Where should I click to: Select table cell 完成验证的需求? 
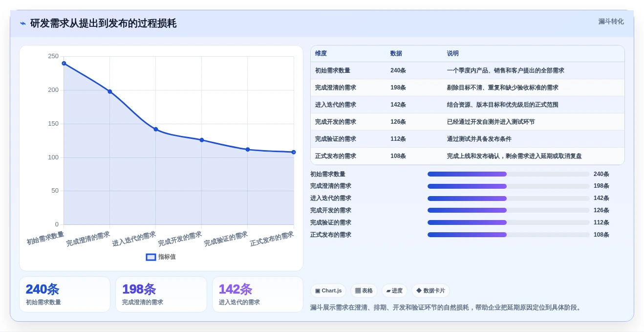336,139
